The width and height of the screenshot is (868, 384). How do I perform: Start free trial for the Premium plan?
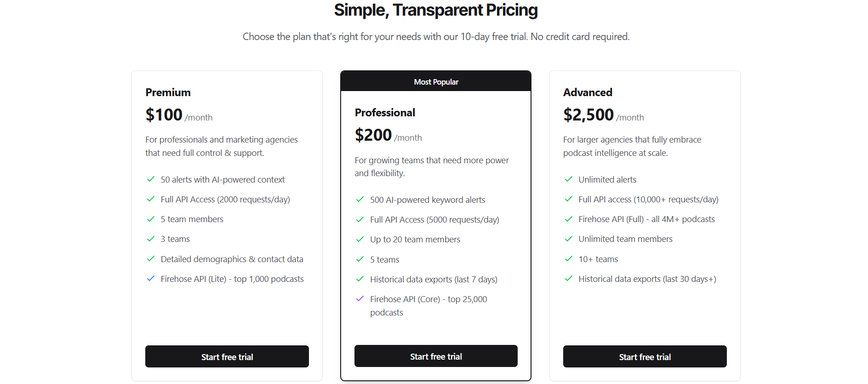227,356
